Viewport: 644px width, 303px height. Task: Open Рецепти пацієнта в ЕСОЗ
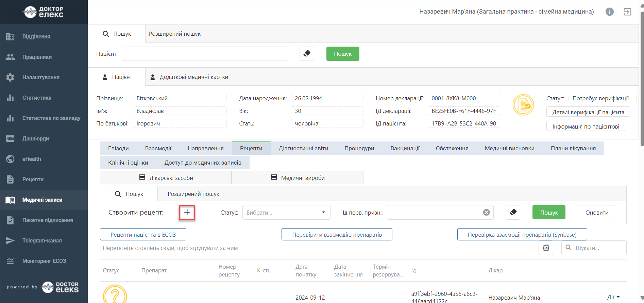[143, 235]
